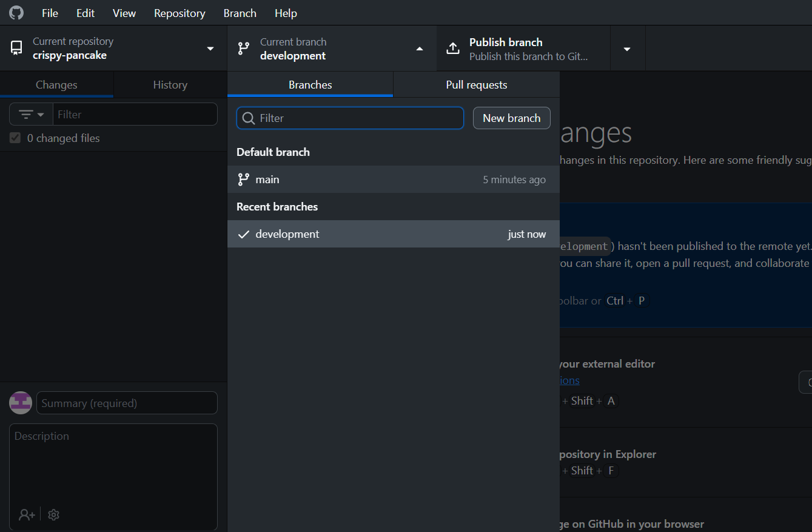Click the filter options icon in Changes

point(32,114)
